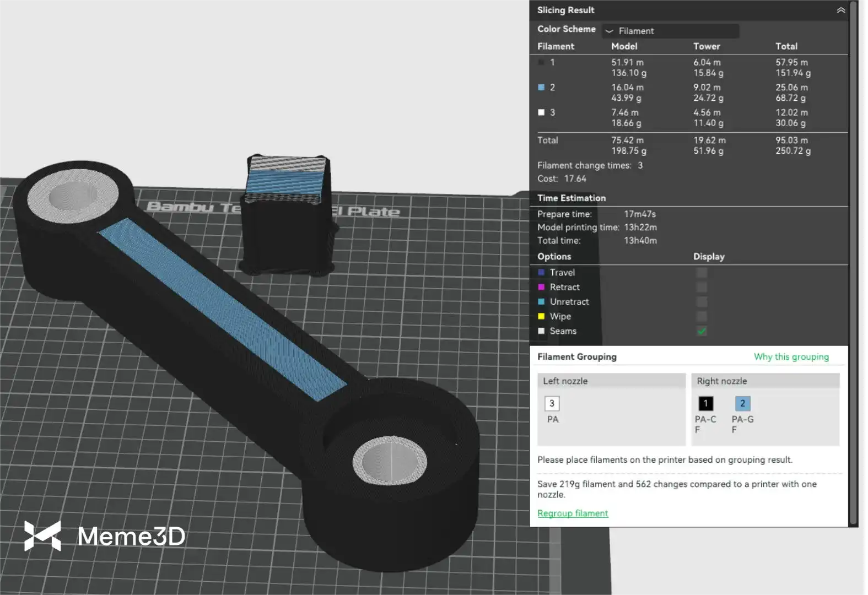Show Unretract moves via its checkbox
This screenshot has width=868, height=595.
pyautogui.click(x=702, y=302)
